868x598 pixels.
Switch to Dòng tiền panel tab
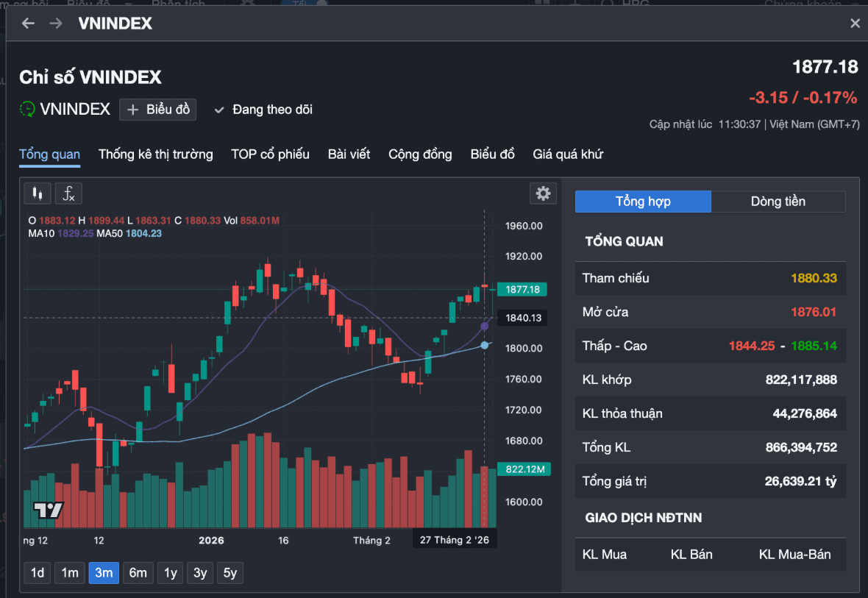pyautogui.click(x=778, y=202)
